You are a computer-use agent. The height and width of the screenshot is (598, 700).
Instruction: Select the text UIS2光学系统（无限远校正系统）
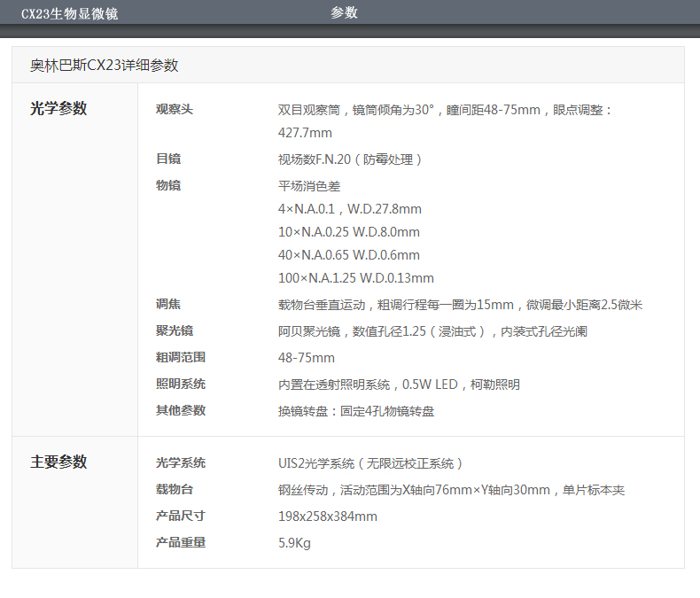pyautogui.click(x=370, y=463)
